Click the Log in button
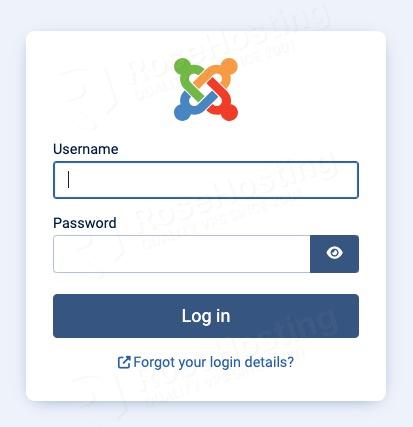 pos(206,316)
